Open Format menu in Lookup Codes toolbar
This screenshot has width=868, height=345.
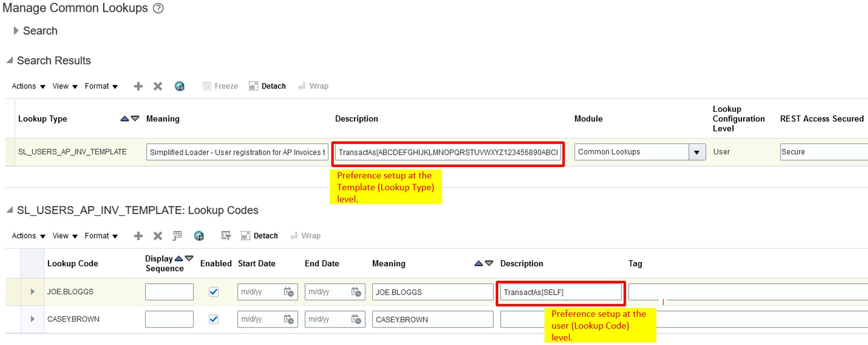(x=101, y=236)
